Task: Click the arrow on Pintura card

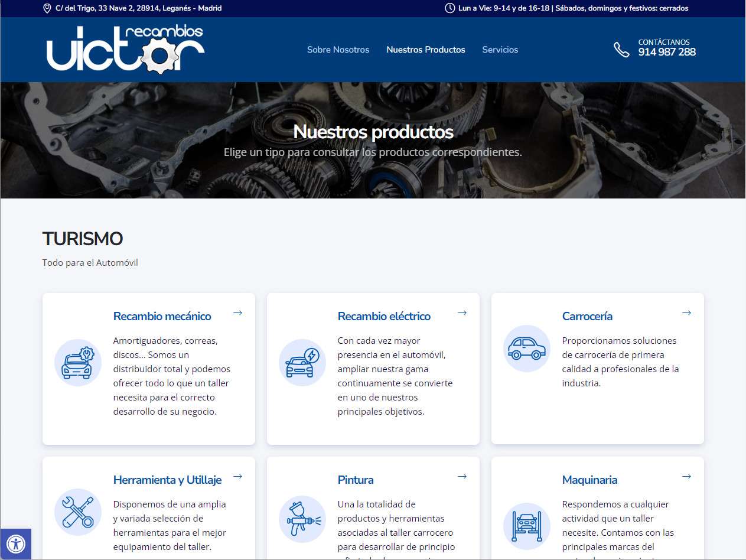Action: 462,476
